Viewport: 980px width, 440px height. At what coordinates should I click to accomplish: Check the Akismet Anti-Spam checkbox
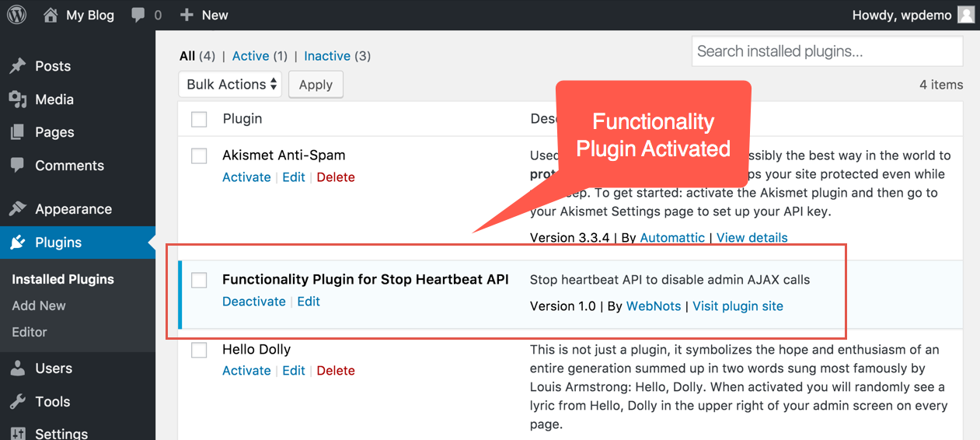coord(200,156)
